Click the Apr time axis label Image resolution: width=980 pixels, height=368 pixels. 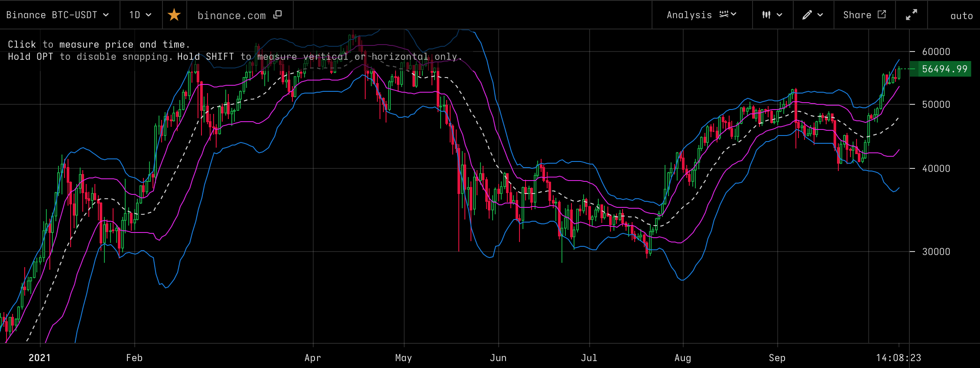[313, 358]
